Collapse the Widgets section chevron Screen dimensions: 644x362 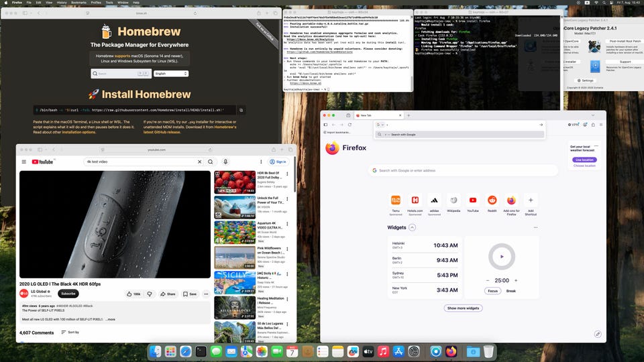coord(413,227)
